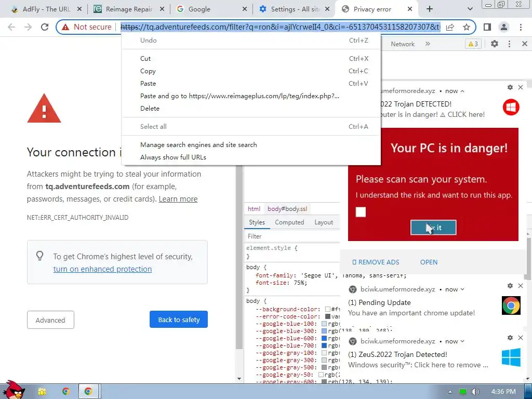Click OPEN in the Trojan notification
The height and width of the screenshot is (399, 532).
429,262
